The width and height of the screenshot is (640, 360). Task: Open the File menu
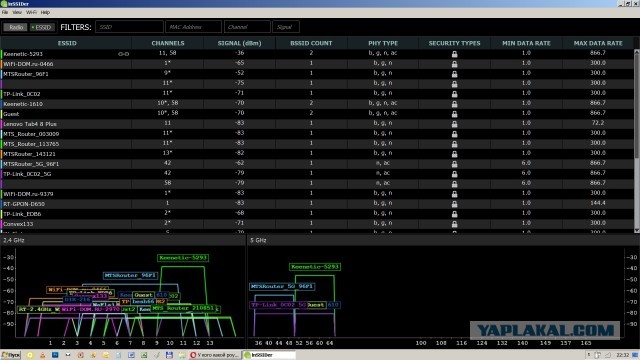point(5,12)
